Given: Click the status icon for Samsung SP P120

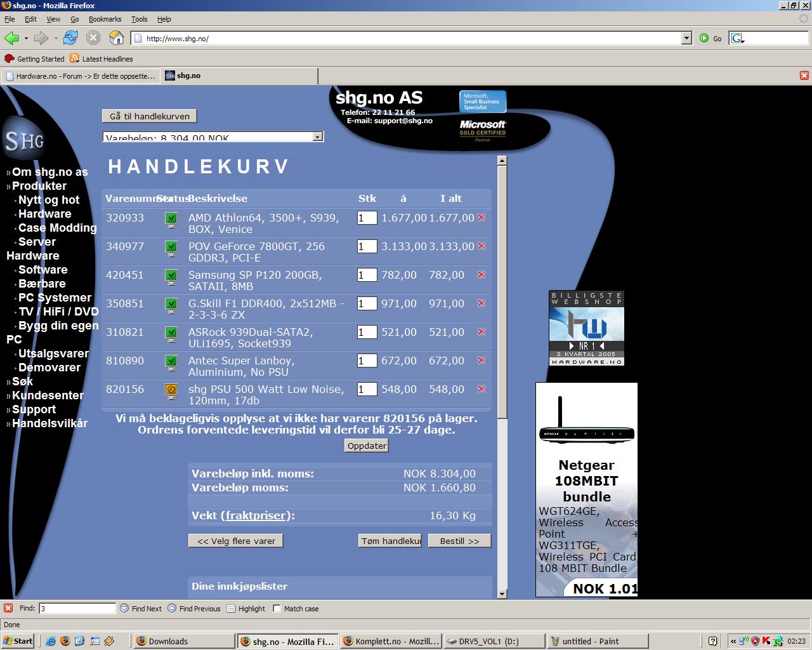Looking at the screenshot, I should click(171, 277).
